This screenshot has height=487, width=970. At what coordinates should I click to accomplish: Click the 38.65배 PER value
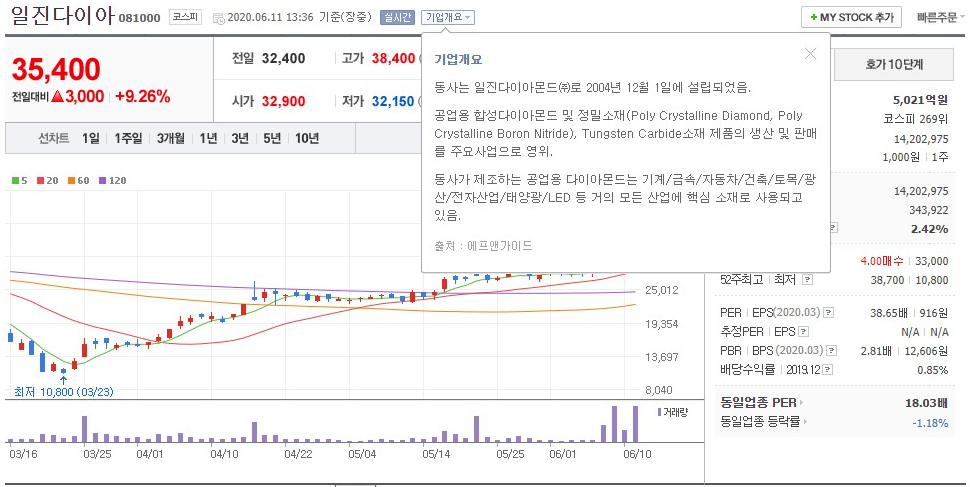coord(890,313)
